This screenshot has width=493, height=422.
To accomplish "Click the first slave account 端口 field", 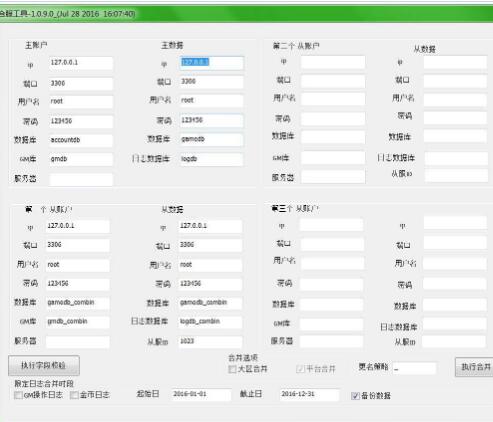I will click(x=78, y=245).
